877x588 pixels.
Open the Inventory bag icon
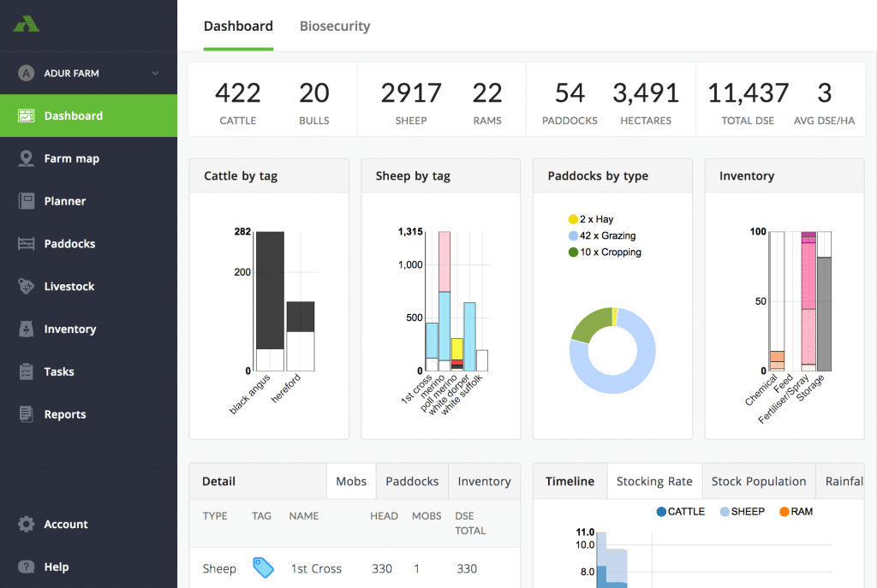[26, 330]
